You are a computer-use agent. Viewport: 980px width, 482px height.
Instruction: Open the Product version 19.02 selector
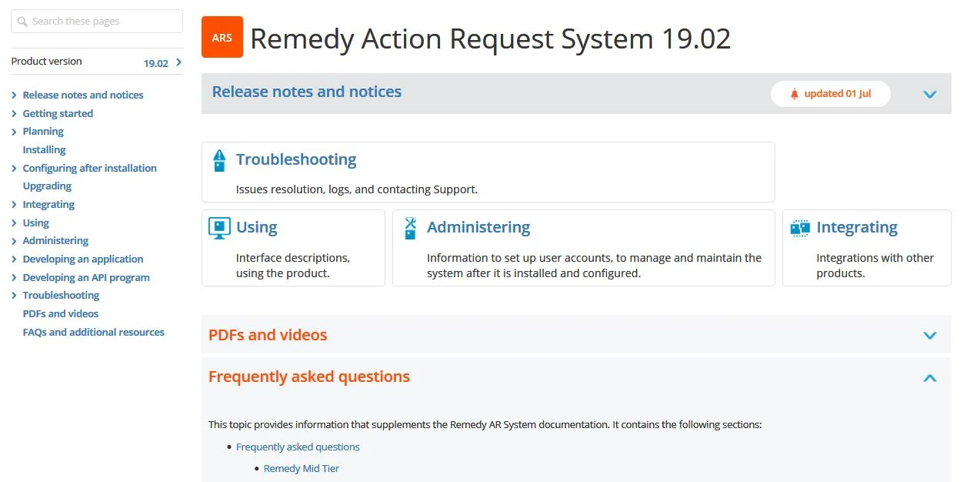click(x=178, y=62)
